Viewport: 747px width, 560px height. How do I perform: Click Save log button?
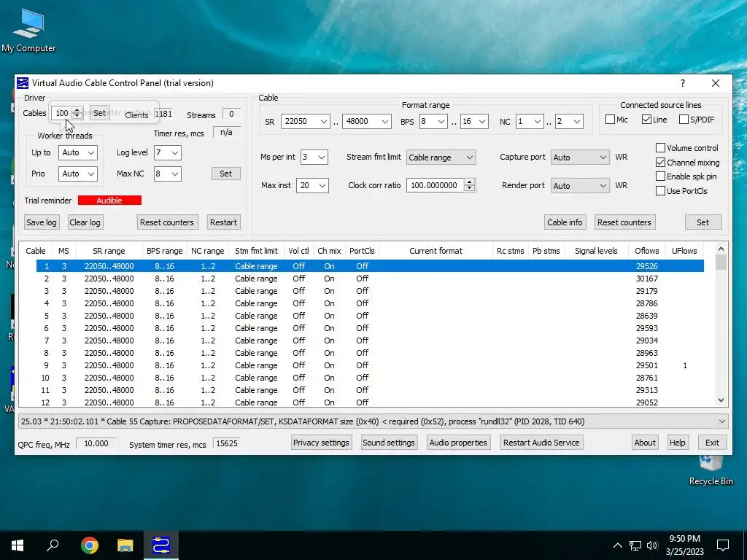coord(42,222)
